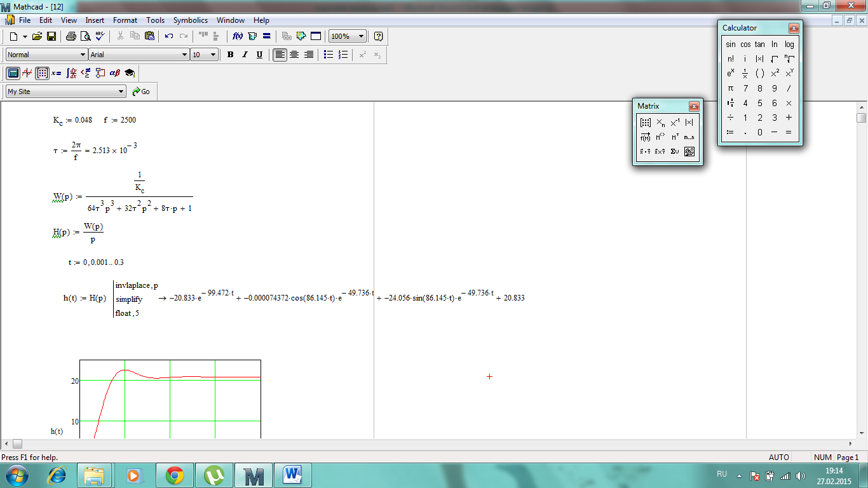Toggle the Calculator toolbar button
Image resolution: width=868 pixels, height=488 pixels.
point(13,73)
